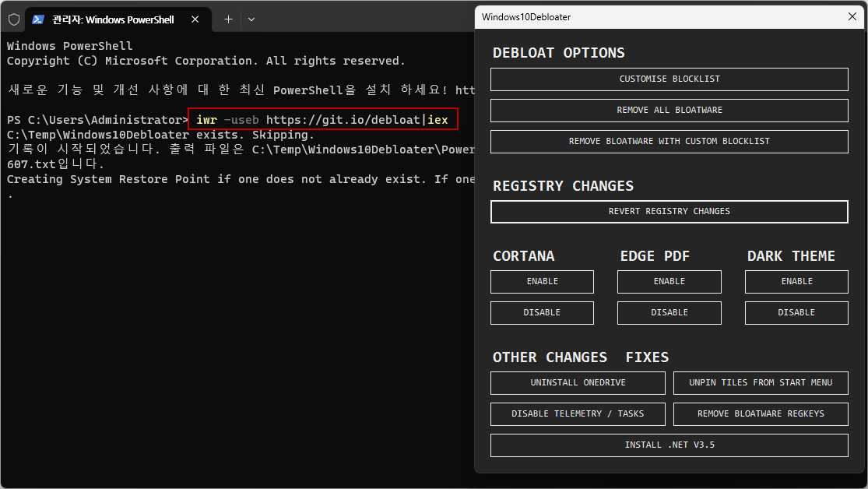Image resolution: width=868 pixels, height=489 pixels.
Task: Click Disable Telemetry / Tasks button
Action: click(x=578, y=413)
